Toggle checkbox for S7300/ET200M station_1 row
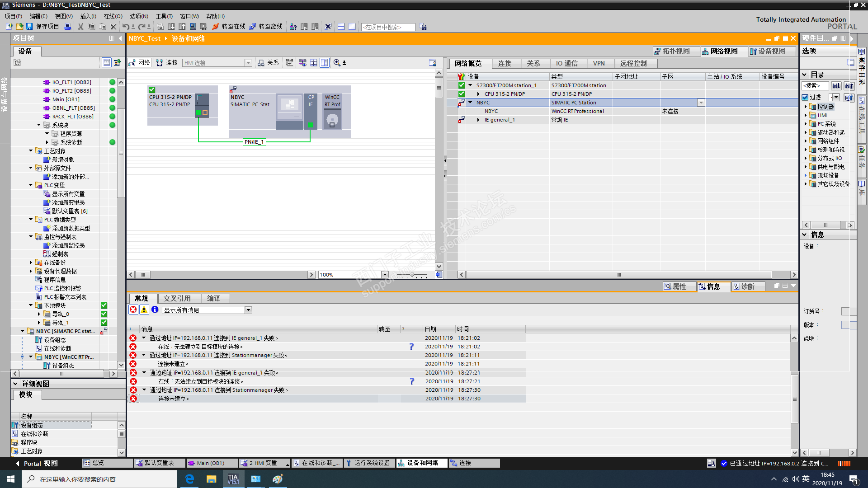The width and height of the screenshot is (868, 488). coord(461,85)
